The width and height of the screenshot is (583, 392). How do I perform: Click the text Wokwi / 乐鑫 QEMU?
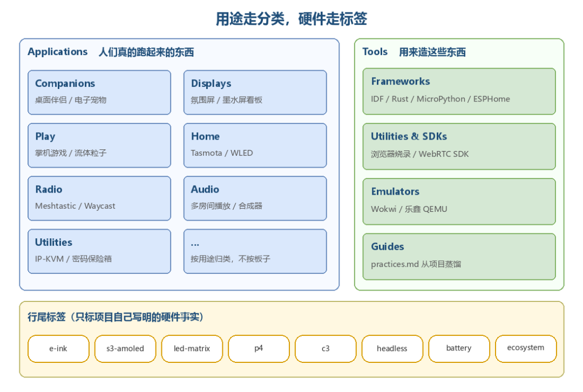(x=409, y=209)
